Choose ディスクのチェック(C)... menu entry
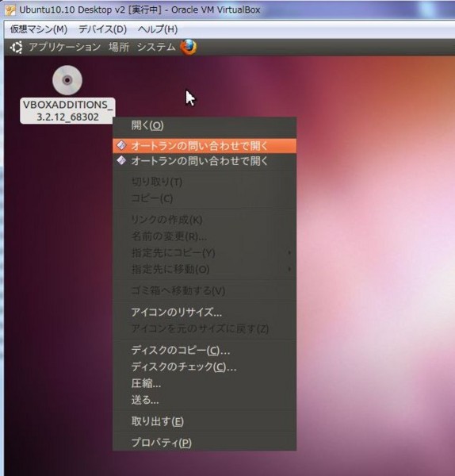 [x=205, y=367]
